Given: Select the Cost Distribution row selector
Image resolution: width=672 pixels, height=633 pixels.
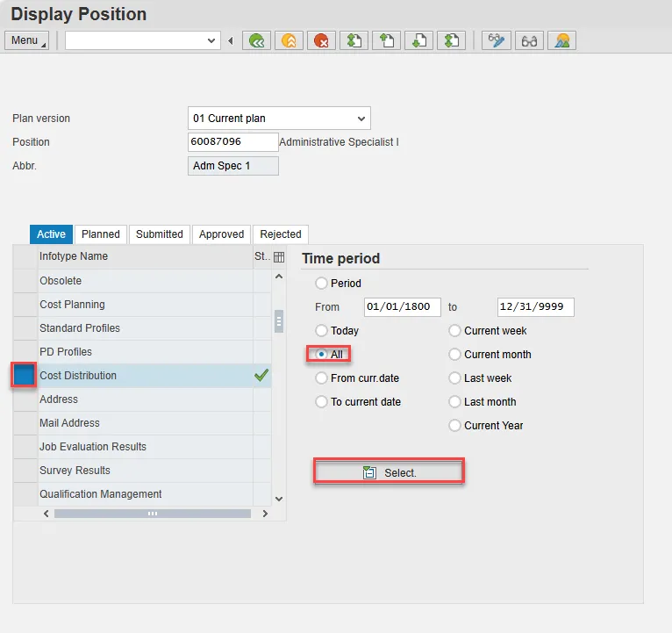Looking at the screenshot, I should coord(24,375).
